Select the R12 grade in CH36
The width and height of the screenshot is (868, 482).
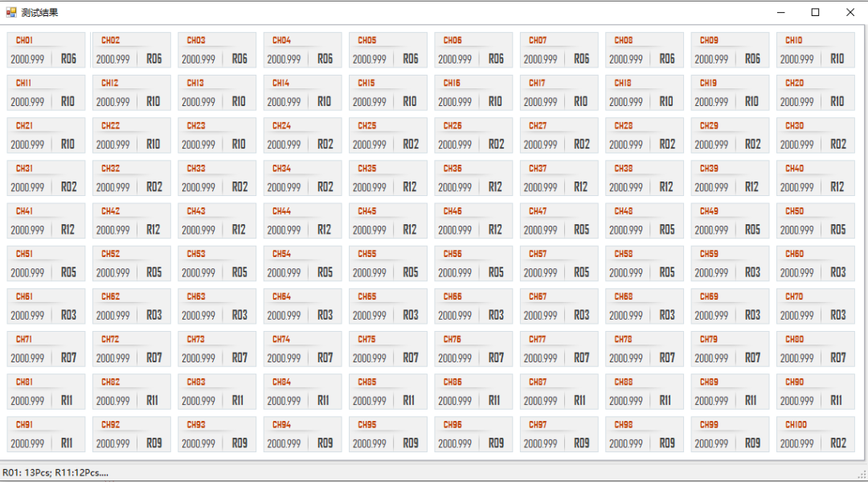click(495, 186)
